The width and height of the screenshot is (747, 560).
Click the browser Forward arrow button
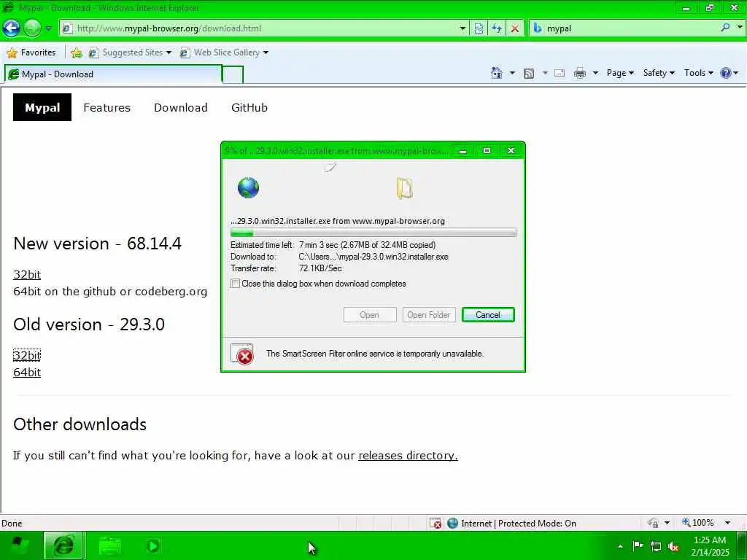click(32, 28)
